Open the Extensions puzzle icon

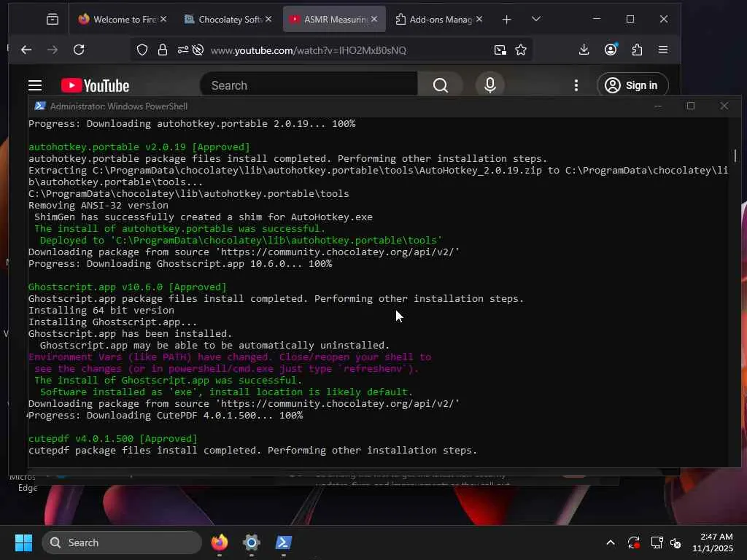click(x=637, y=50)
